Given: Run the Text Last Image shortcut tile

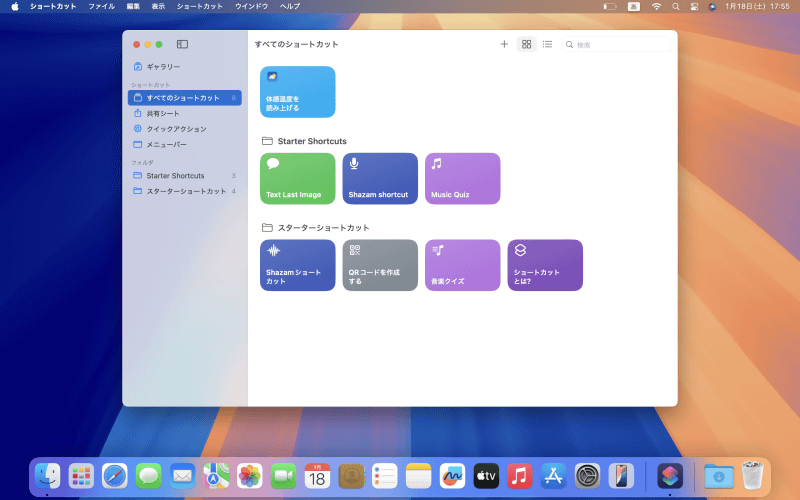Looking at the screenshot, I should pyautogui.click(x=297, y=179).
